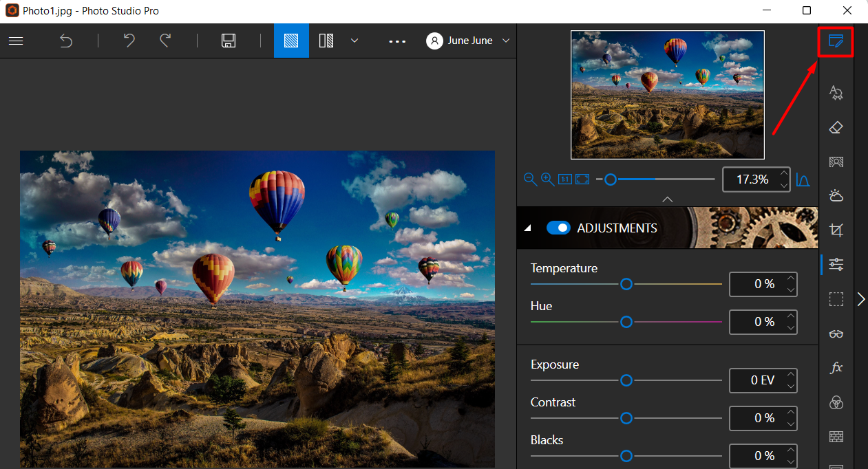
Task: Expand the chevron beside June June
Action: [506, 41]
